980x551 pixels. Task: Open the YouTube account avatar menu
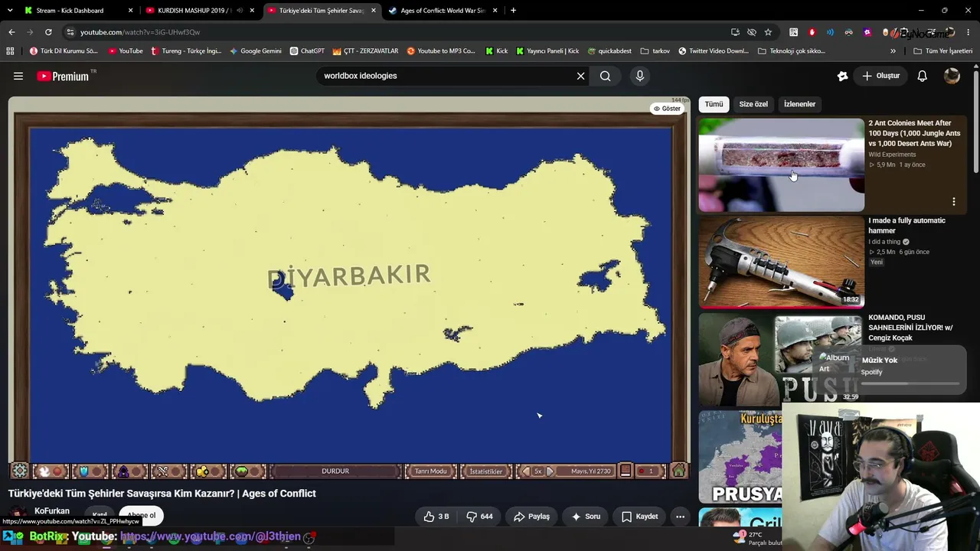[x=952, y=76]
